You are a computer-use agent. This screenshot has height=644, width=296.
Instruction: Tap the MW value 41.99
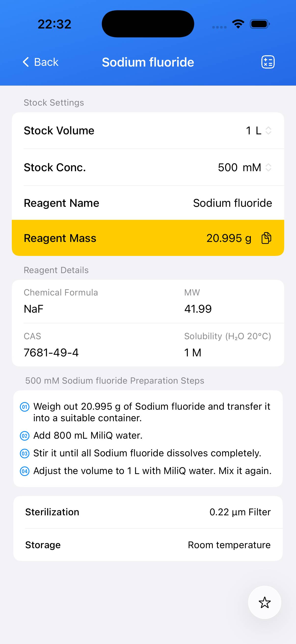(x=198, y=309)
